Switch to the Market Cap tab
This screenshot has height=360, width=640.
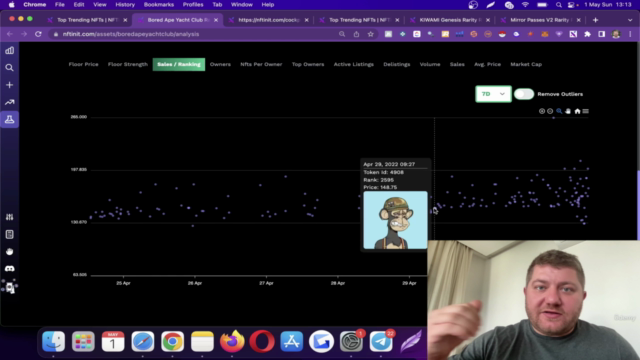[526, 64]
